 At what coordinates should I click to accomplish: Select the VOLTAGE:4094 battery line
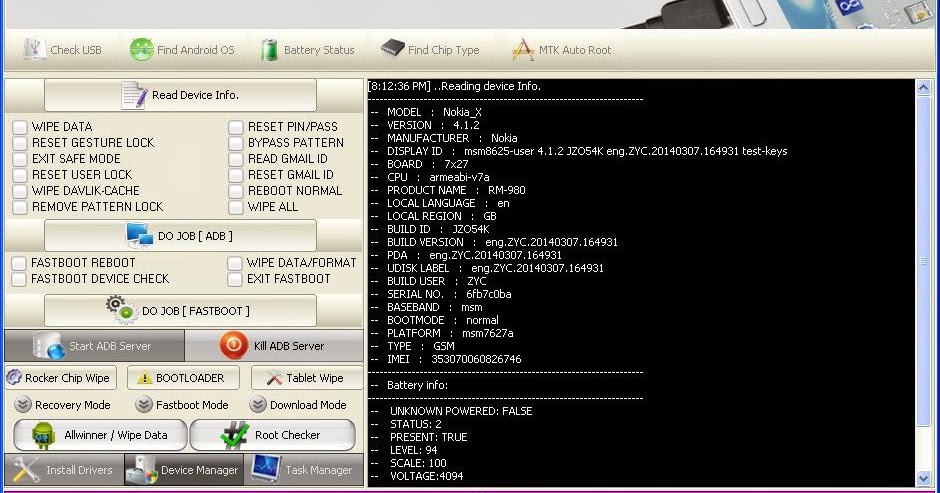(417, 476)
